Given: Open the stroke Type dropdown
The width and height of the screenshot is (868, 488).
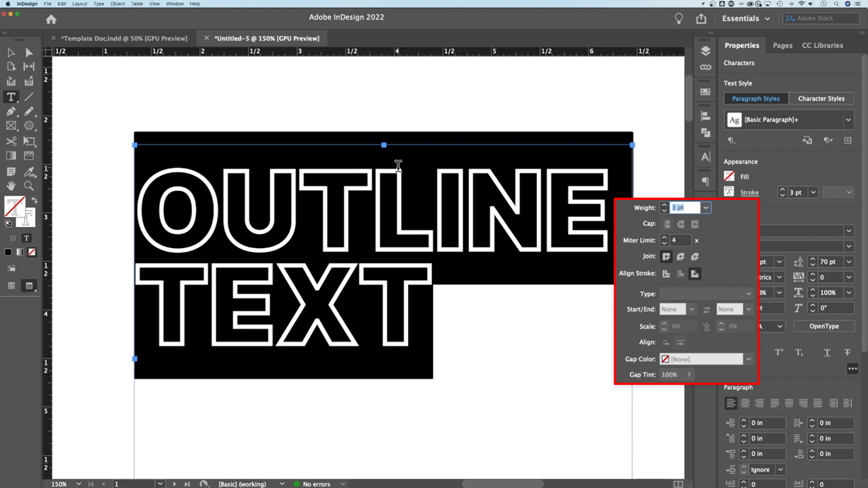Looking at the screenshot, I should click(707, 293).
